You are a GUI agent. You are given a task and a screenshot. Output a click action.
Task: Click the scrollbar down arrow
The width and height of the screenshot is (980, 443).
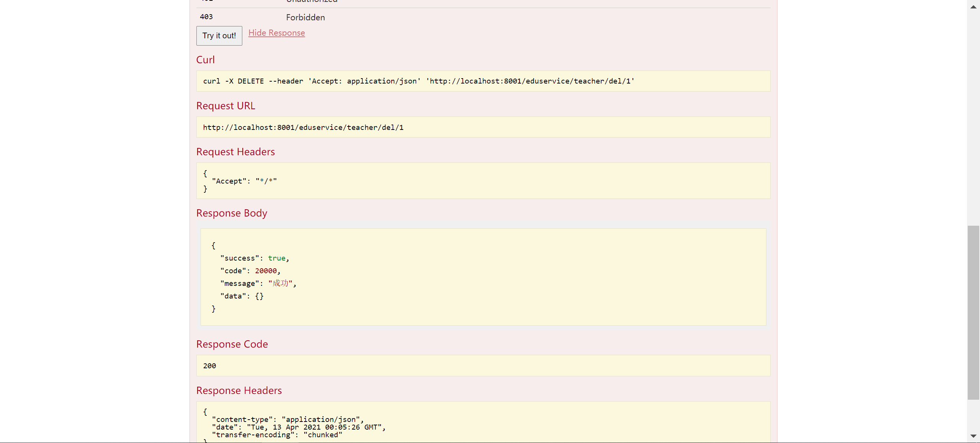click(973, 436)
